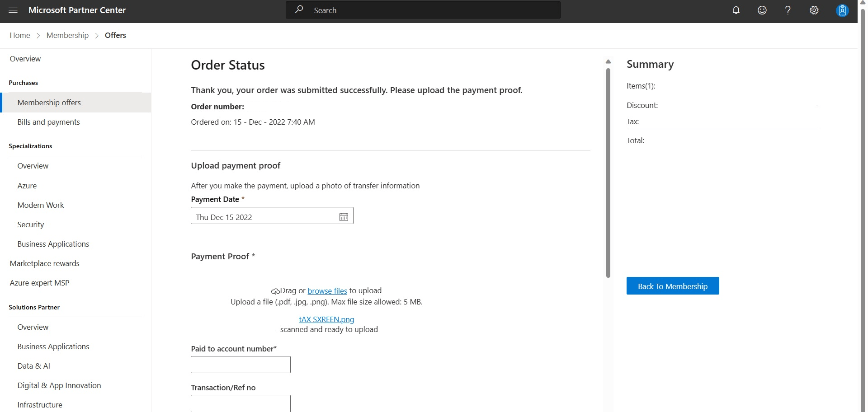Click the Paid to account number field
Viewport: 868px width, 412px height.
(241, 365)
